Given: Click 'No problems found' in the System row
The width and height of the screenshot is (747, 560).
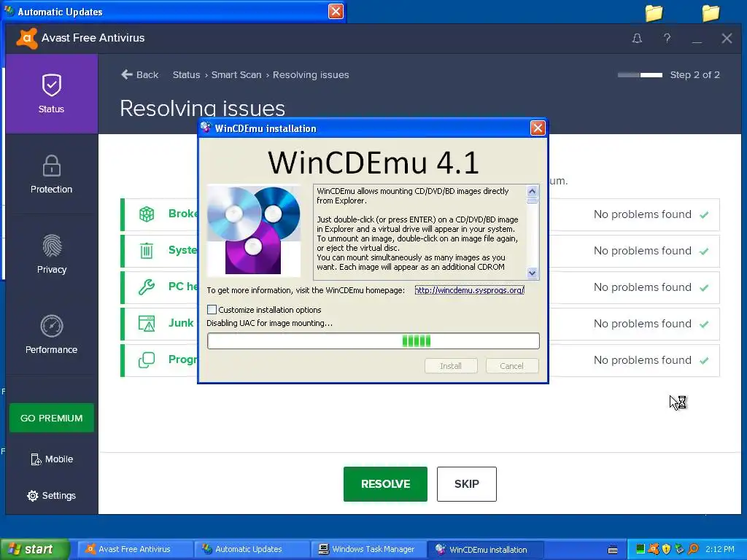Looking at the screenshot, I should pos(642,251).
